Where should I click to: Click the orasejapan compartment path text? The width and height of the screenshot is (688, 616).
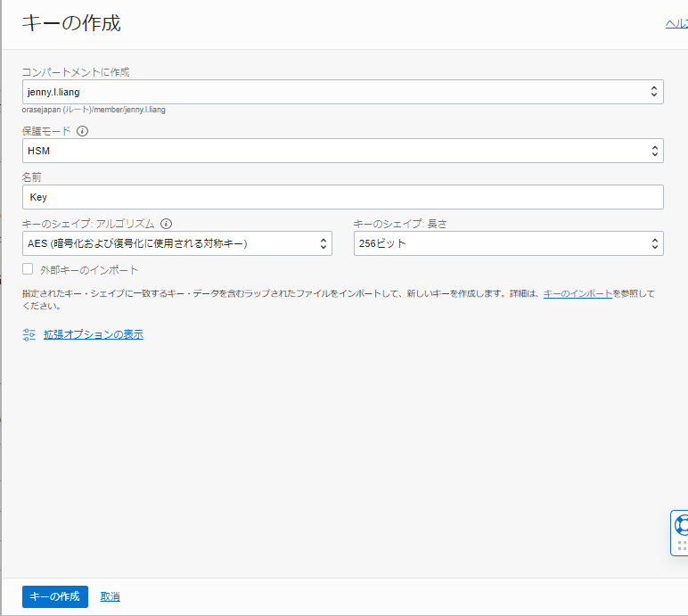pyautogui.click(x=94, y=110)
